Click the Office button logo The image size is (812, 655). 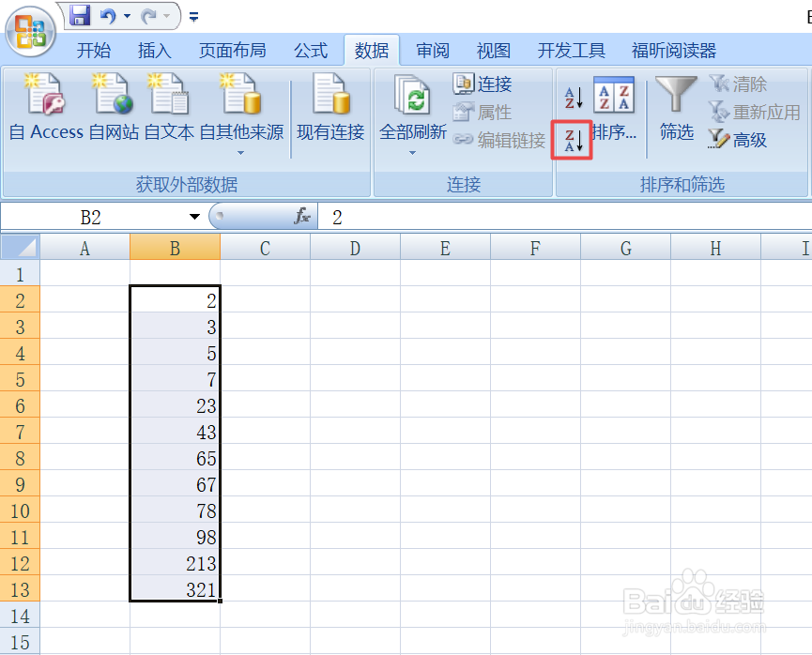point(30,32)
